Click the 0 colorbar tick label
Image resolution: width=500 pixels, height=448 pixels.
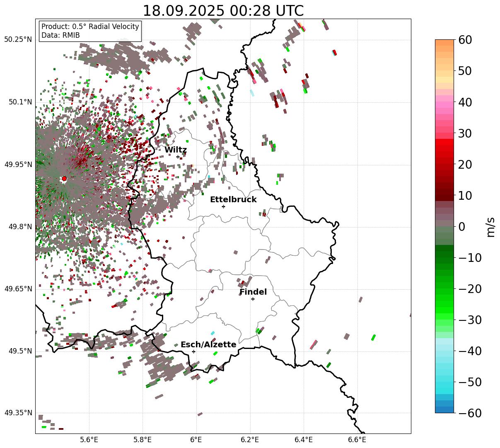pos(461,226)
